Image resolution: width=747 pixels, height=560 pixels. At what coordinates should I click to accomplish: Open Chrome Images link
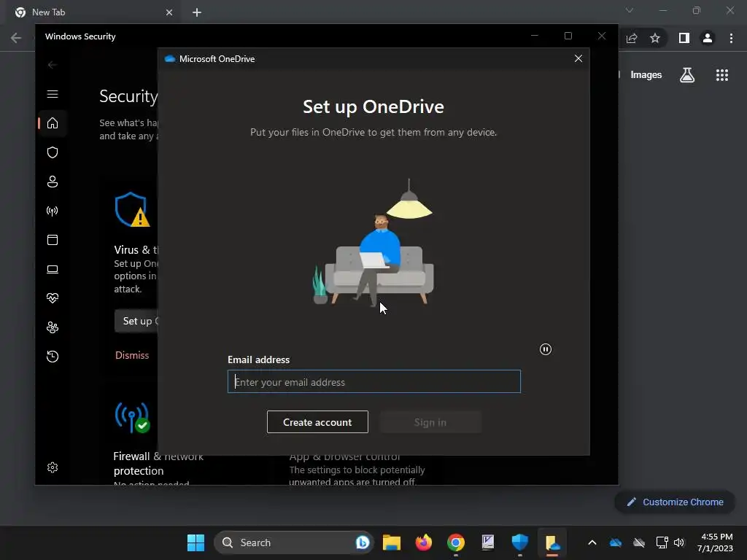click(646, 75)
